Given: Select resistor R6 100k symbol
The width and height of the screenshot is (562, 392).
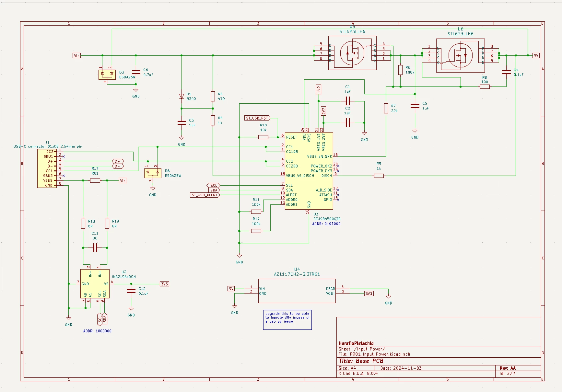Looking at the screenshot, I should [401, 70].
